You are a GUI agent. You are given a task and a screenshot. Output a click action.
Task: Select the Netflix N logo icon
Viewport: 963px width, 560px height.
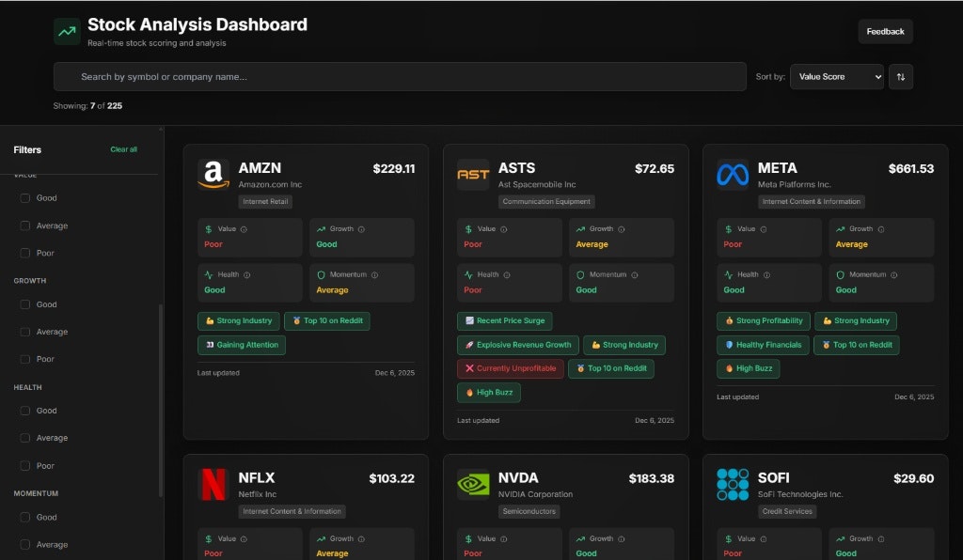pyautogui.click(x=213, y=482)
